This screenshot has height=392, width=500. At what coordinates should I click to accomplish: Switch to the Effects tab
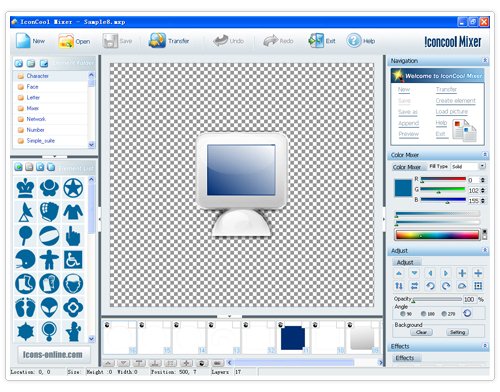[x=406, y=358]
